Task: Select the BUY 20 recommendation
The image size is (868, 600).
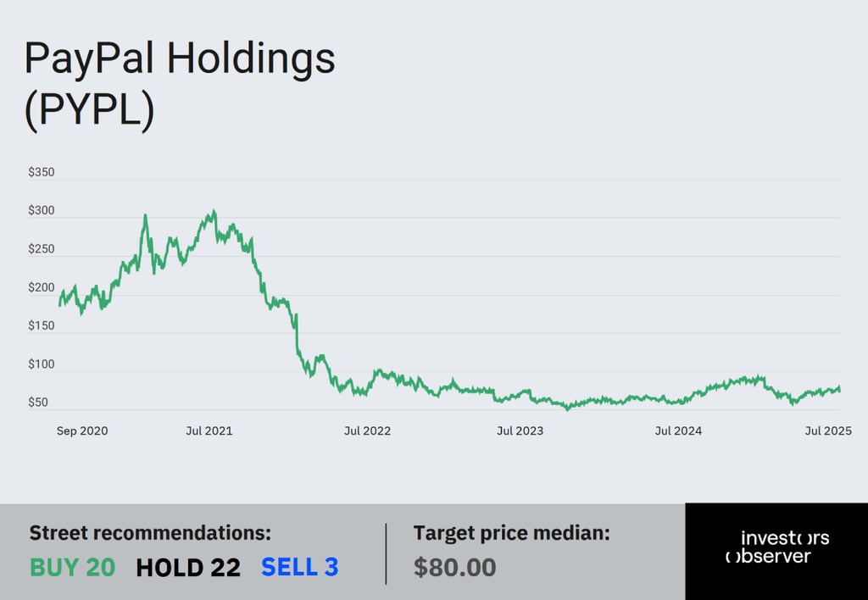Action: coord(73,567)
